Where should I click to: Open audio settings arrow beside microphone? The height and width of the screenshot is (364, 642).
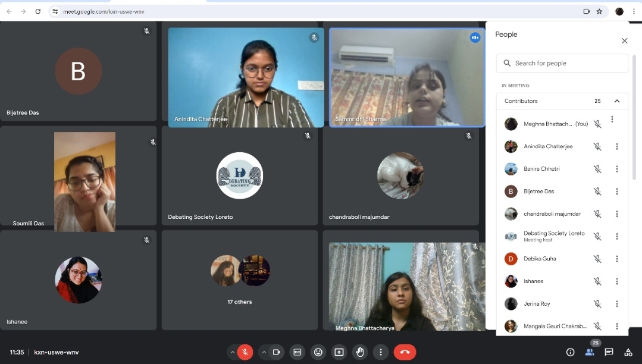[x=232, y=352]
